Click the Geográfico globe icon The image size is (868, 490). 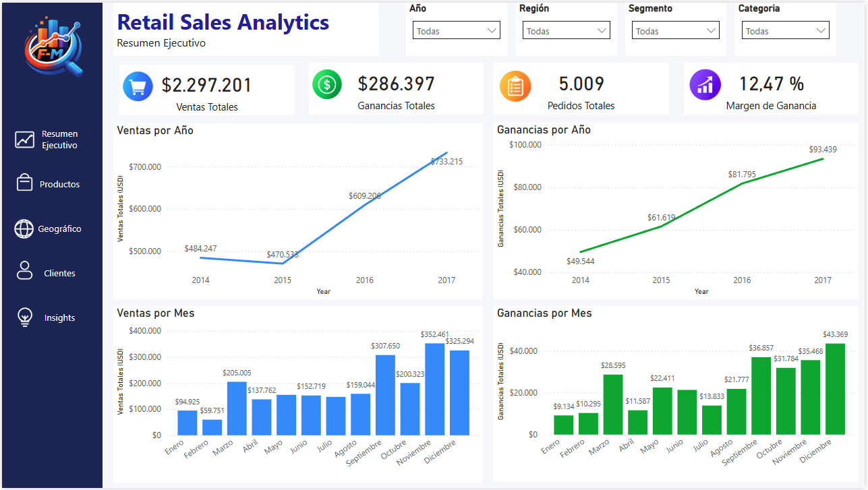pos(24,228)
